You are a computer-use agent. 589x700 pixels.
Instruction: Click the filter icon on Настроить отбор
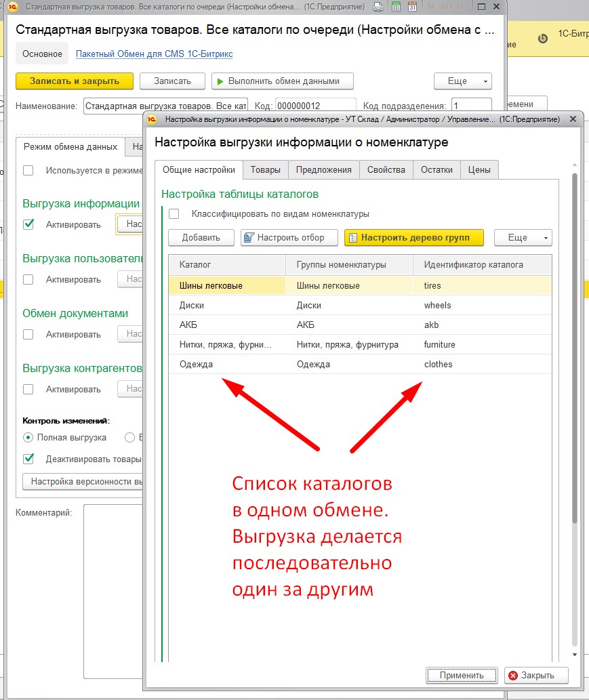249,238
